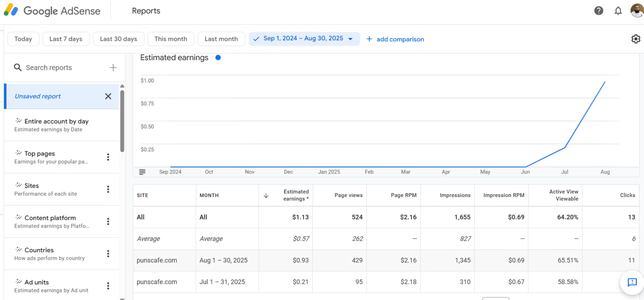
Task: Click the search reports magnifier icon
Action: point(18,67)
